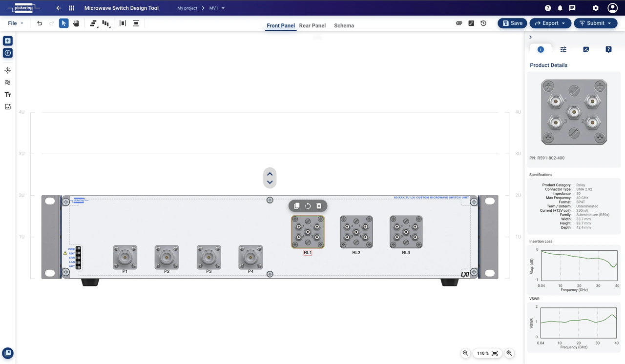Select the RL3 relay on panel
The height and width of the screenshot is (364, 625).
pyautogui.click(x=406, y=232)
